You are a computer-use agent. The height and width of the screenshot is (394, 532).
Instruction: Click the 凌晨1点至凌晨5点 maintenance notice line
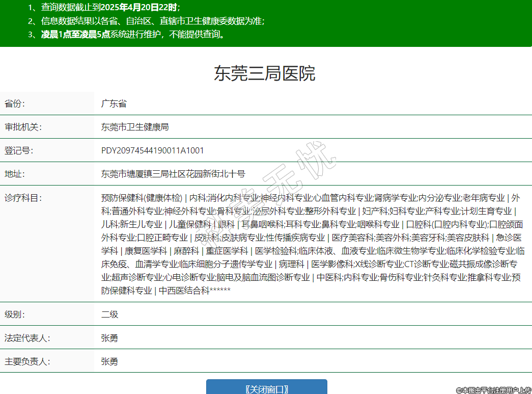(132, 35)
